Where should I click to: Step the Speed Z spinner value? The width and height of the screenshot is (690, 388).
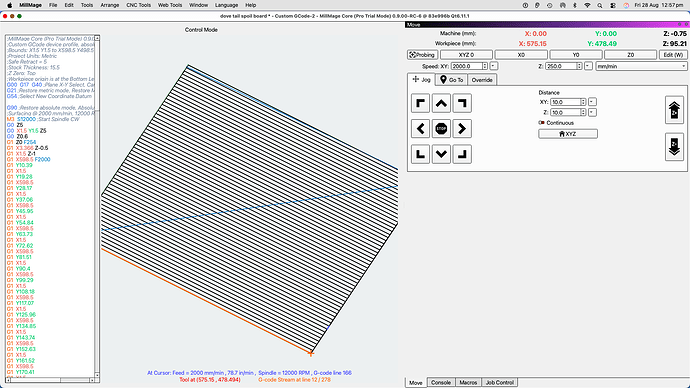[x=579, y=66]
